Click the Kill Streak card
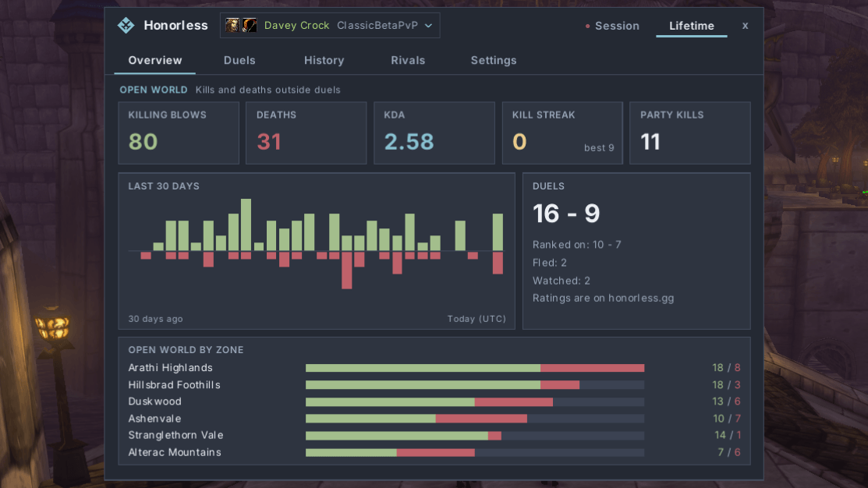This screenshot has width=868, height=488. click(x=562, y=133)
